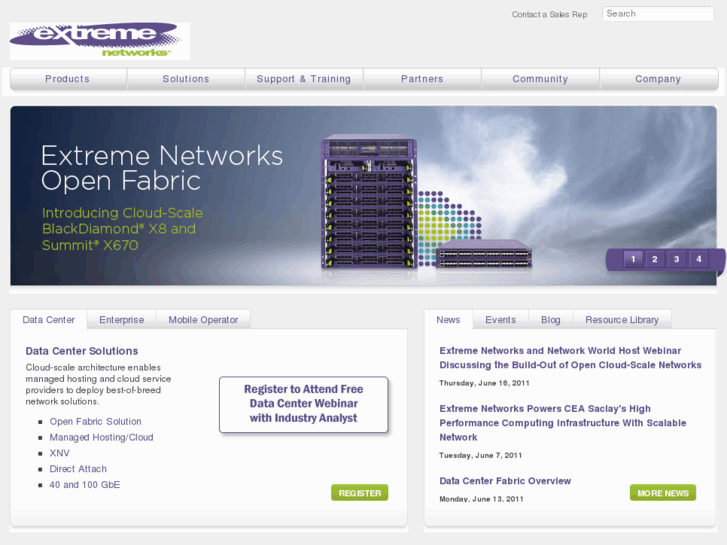
Task: Switch to the Resource Library tab
Action: 622,320
